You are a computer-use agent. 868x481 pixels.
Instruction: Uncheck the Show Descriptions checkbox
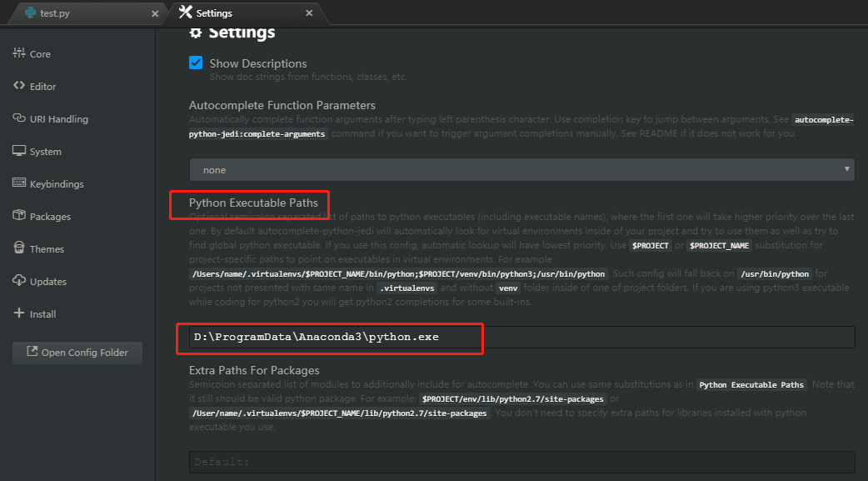click(x=197, y=63)
